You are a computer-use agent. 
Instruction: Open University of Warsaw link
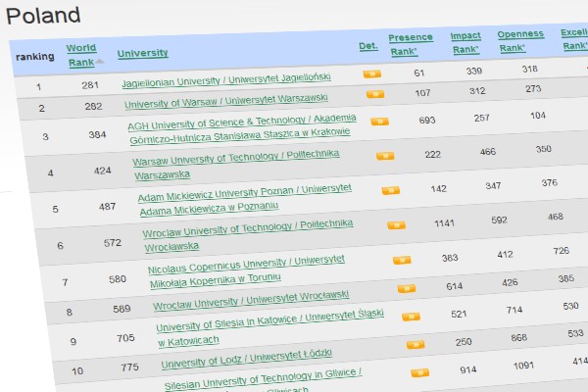pyautogui.click(x=226, y=100)
